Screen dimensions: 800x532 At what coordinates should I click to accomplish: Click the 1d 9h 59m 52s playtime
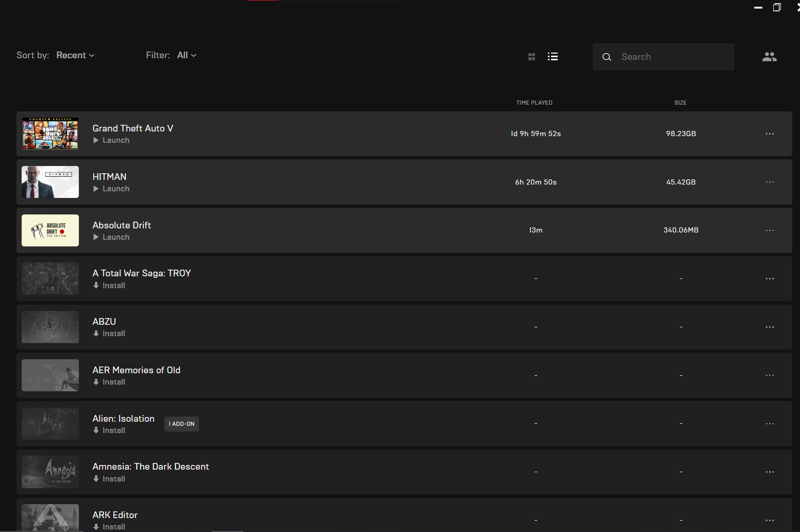coord(536,134)
